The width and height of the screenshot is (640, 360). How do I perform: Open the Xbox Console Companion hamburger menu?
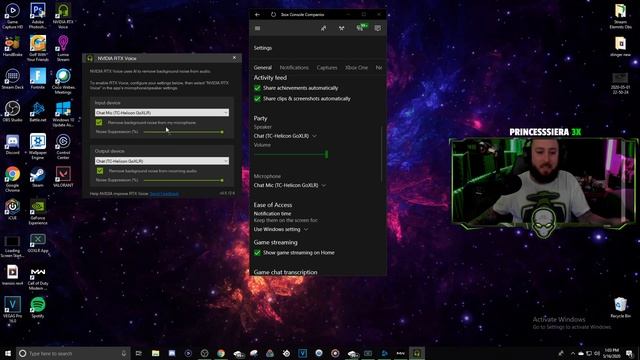[258, 28]
